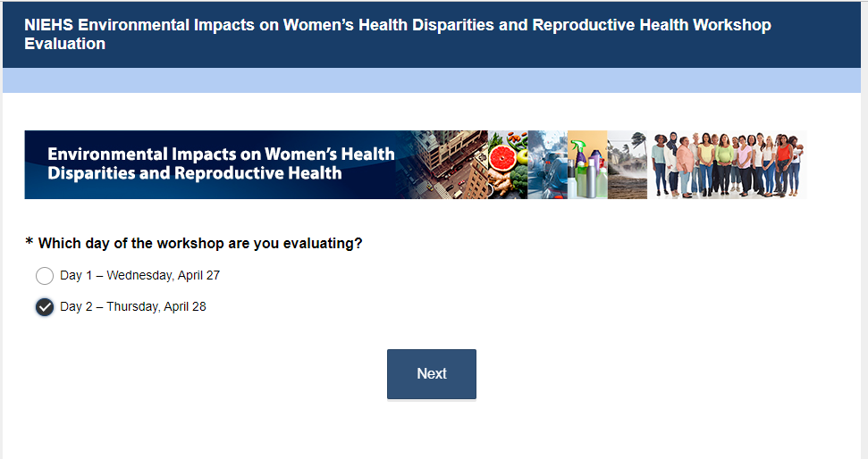Viewport: 868px width, 459px height.
Task: Click the "Day 2 – Thursday, April 28" label
Action: point(133,307)
